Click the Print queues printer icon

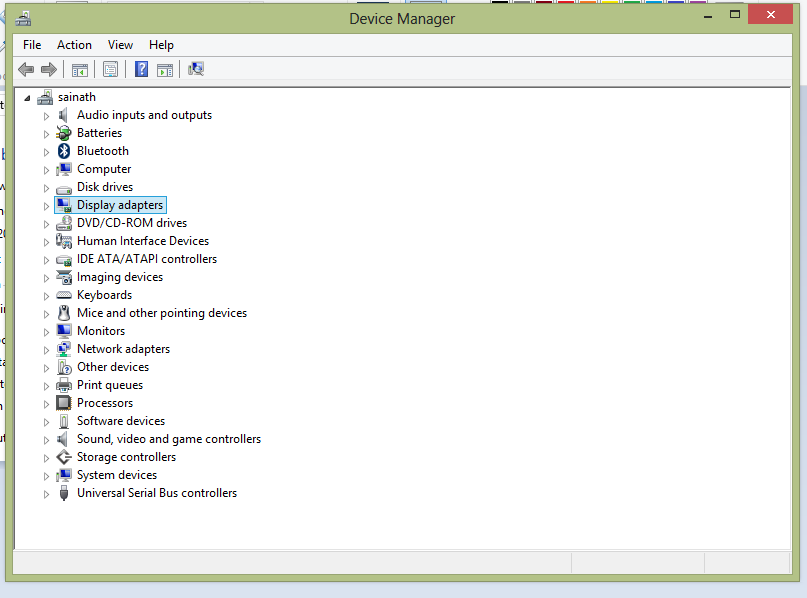(x=64, y=385)
